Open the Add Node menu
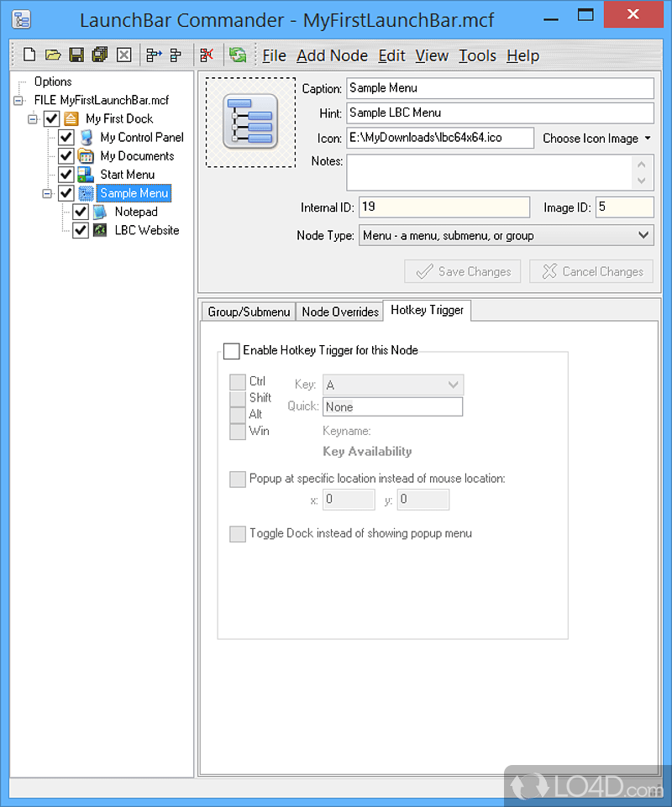Screen dimensions: 672x807 click(x=332, y=55)
